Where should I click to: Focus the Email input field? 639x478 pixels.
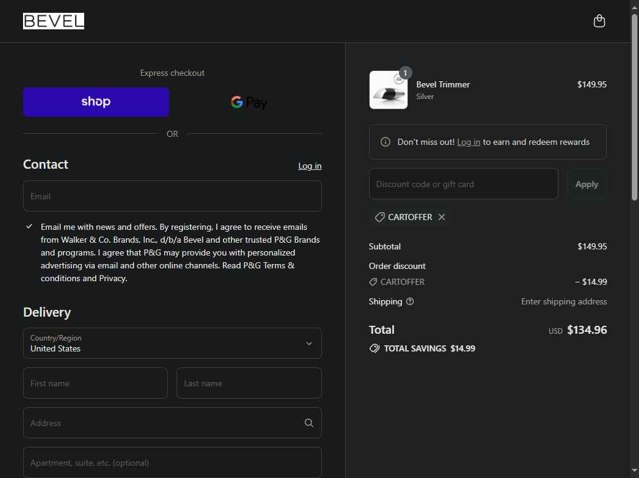pyautogui.click(x=172, y=196)
